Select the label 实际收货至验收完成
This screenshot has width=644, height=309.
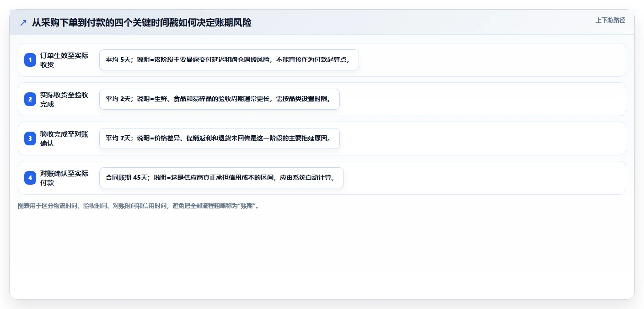coord(64,99)
